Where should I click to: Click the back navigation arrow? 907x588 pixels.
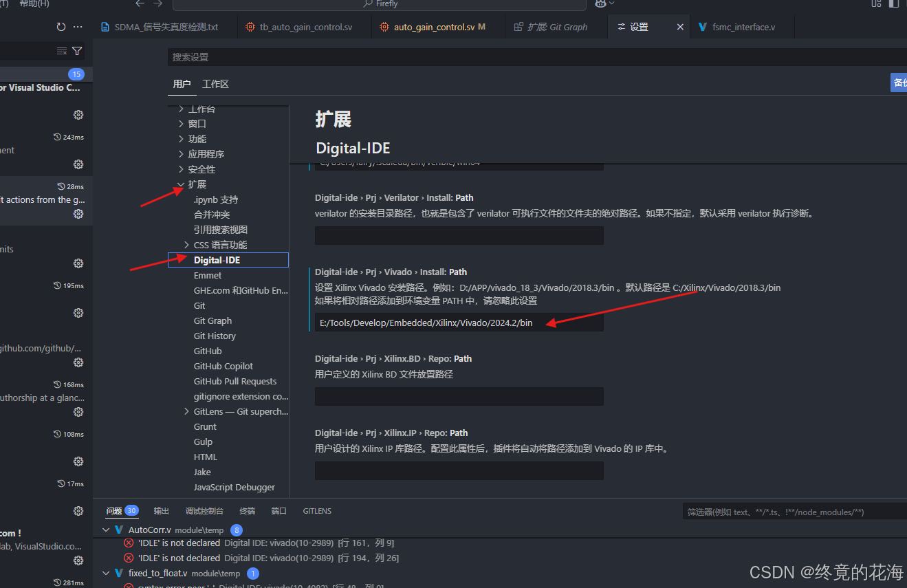point(140,3)
